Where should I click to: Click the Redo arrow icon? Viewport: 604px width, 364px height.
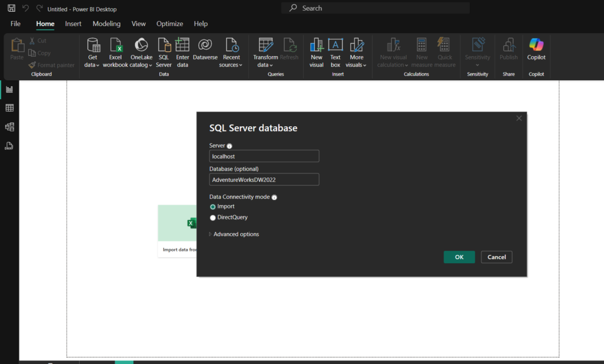(x=40, y=8)
